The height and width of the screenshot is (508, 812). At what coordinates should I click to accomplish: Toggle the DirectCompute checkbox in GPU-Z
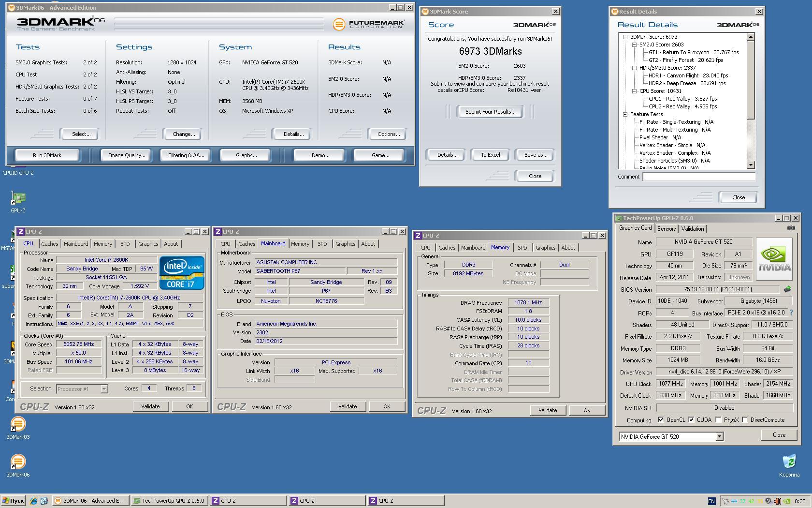[x=745, y=420]
